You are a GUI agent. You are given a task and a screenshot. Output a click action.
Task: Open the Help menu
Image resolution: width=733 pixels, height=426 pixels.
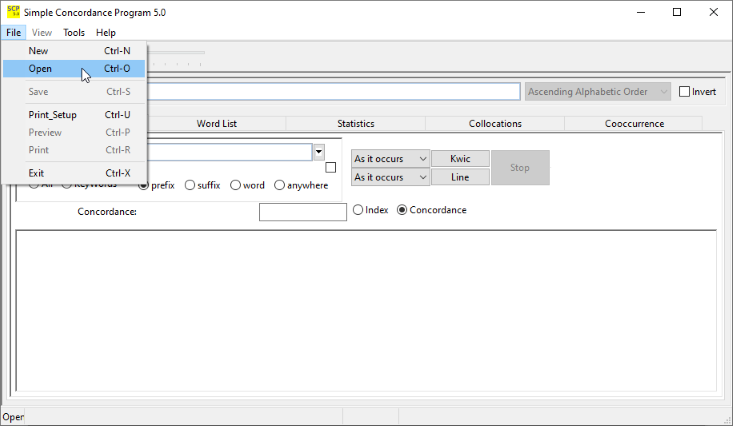[x=105, y=33]
